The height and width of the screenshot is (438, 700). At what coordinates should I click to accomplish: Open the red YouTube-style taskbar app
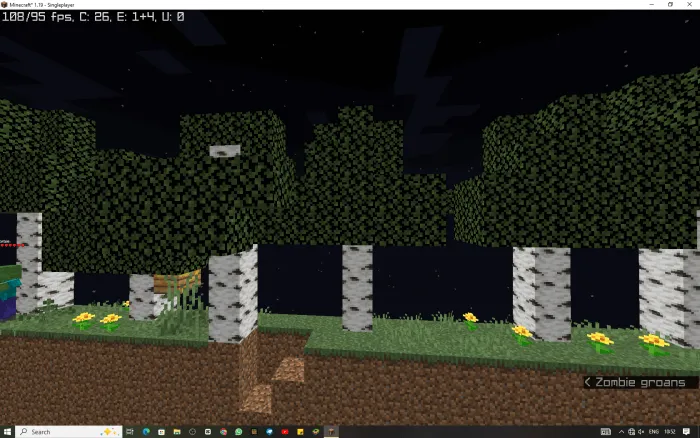point(285,432)
